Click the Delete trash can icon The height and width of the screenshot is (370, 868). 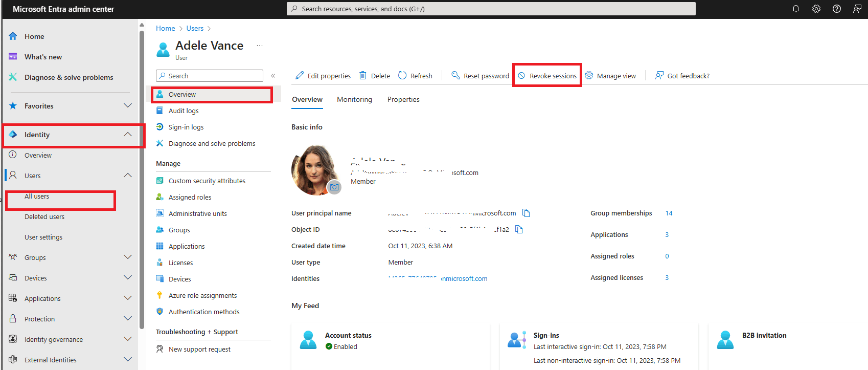(363, 75)
